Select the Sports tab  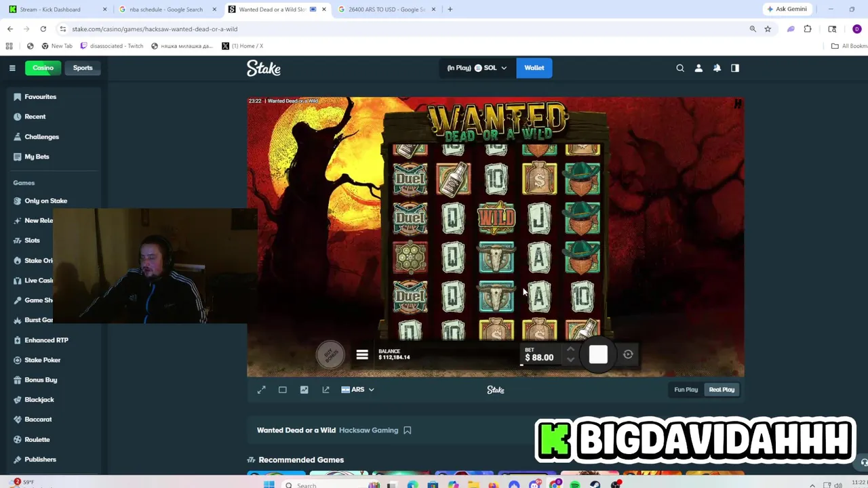coord(83,68)
